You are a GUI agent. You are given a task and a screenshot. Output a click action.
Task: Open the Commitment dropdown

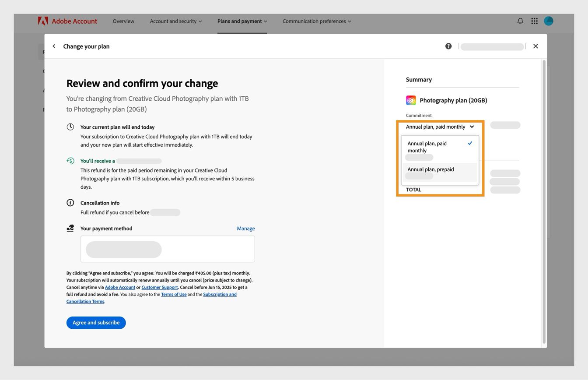coord(440,127)
